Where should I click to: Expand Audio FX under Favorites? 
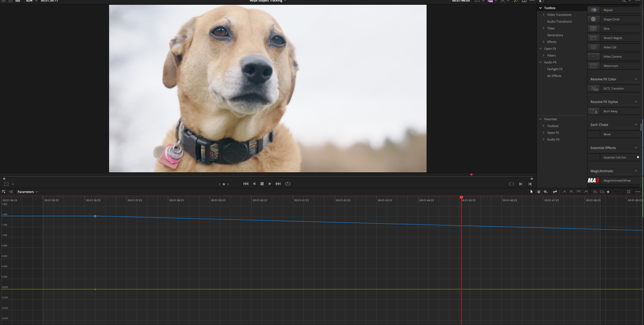pos(543,140)
